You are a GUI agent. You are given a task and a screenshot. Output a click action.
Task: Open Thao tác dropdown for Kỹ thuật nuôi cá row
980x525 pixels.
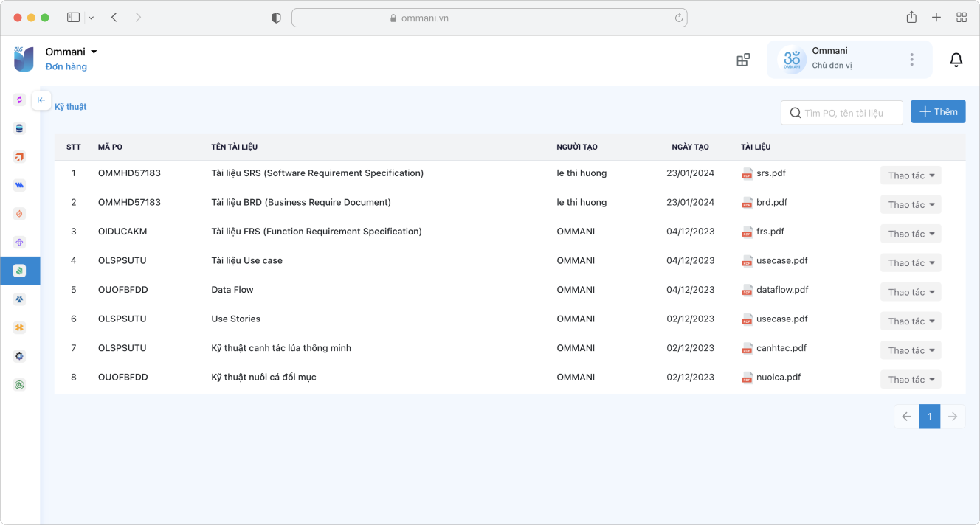click(911, 380)
